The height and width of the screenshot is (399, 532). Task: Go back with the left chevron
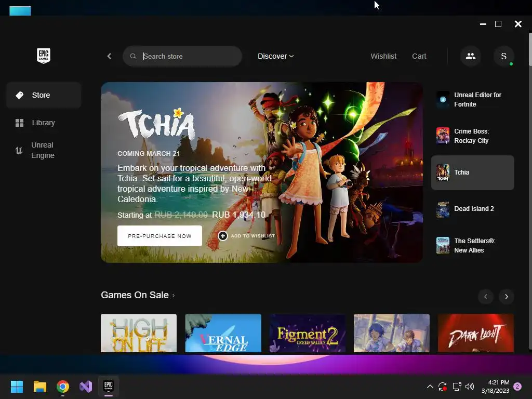(109, 56)
